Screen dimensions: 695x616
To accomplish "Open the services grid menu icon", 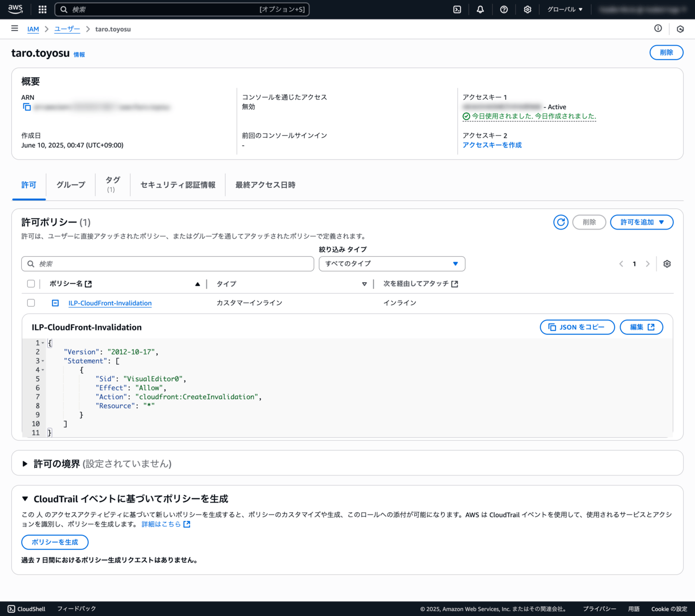I will (42, 9).
